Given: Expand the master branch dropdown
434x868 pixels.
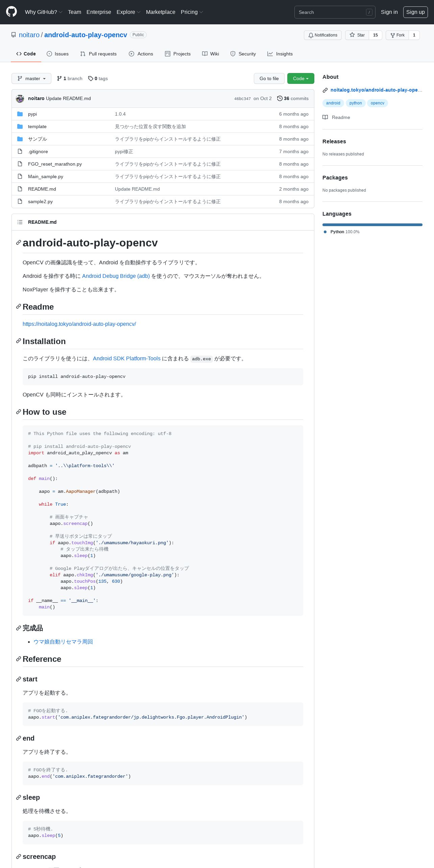Looking at the screenshot, I should (31, 78).
